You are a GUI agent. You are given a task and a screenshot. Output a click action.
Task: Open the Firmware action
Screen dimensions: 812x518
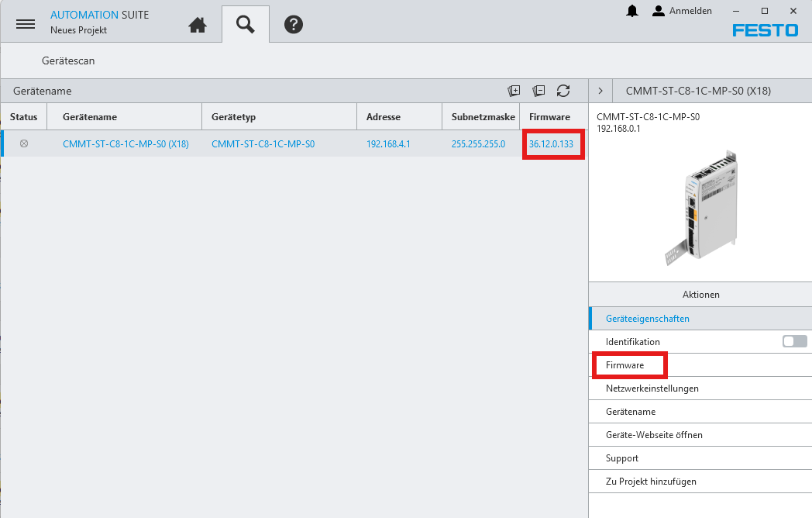point(700,365)
